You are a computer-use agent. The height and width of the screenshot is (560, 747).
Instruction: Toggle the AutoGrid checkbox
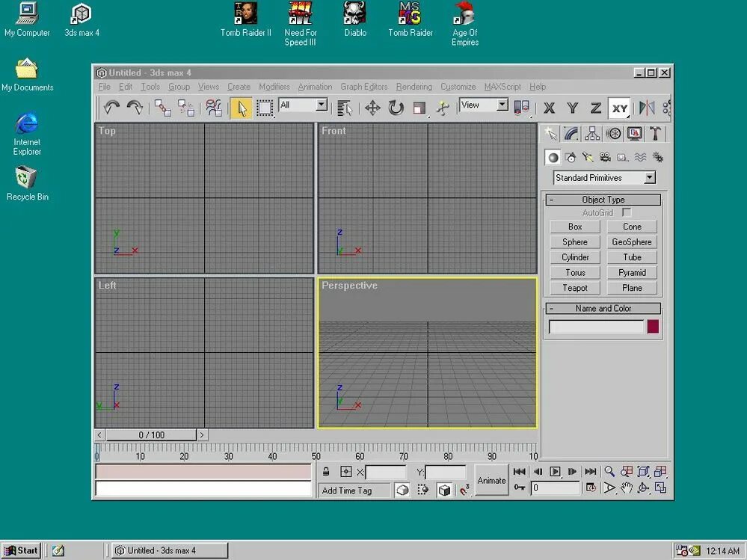click(x=627, y=212)
